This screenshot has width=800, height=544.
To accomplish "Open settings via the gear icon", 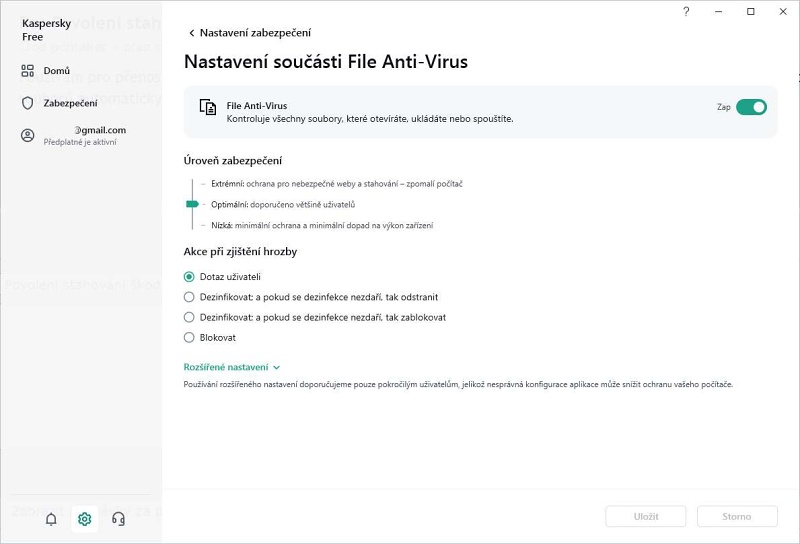I will point(85,519).
